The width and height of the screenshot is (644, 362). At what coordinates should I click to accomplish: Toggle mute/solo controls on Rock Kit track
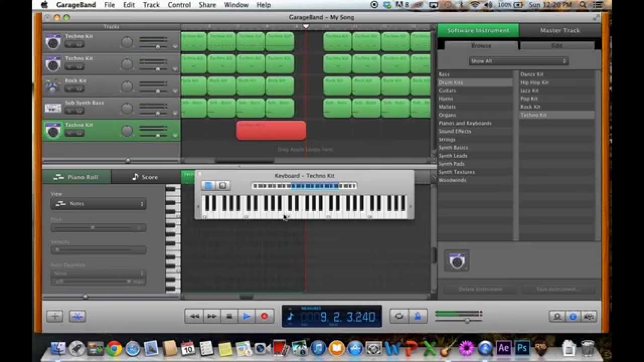click(x=74, y=89)
